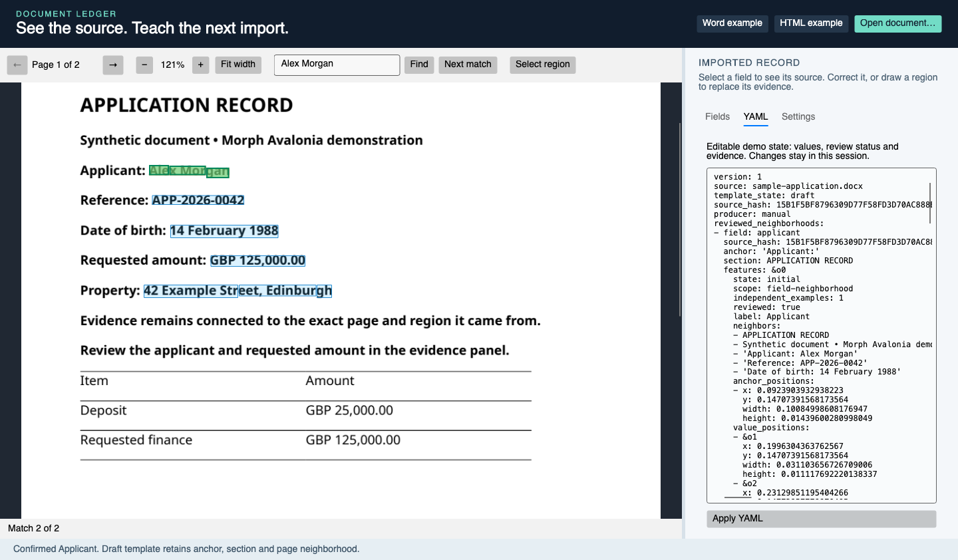958x560 pixels.
Task: Click the 121% zoom level text
Action: pos(173,65)
